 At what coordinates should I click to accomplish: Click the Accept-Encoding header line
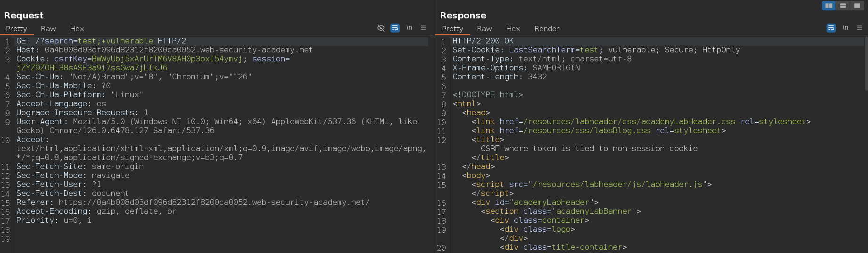[x=97, y=211]
